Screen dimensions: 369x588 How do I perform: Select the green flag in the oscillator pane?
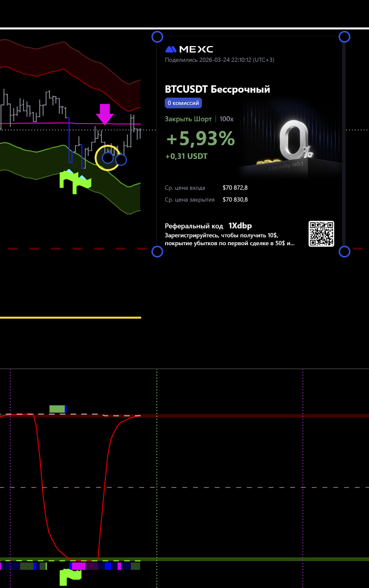click(69, 577)
